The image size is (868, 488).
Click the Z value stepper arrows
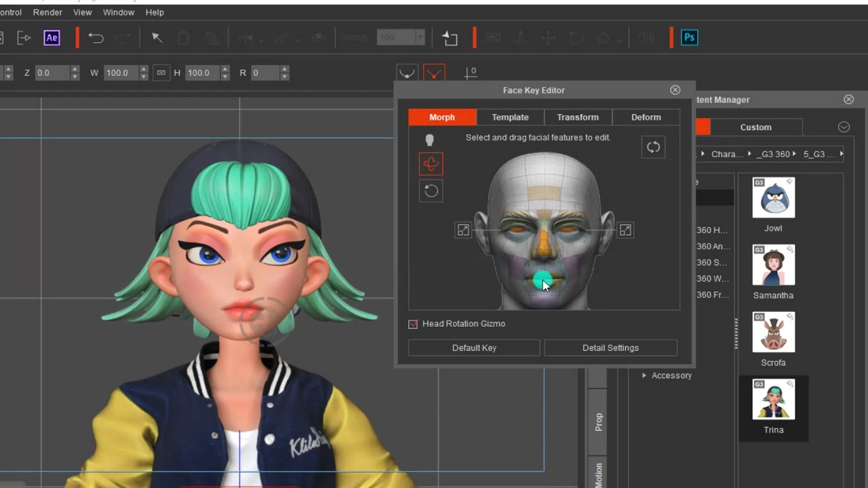[x=75, y=73]
